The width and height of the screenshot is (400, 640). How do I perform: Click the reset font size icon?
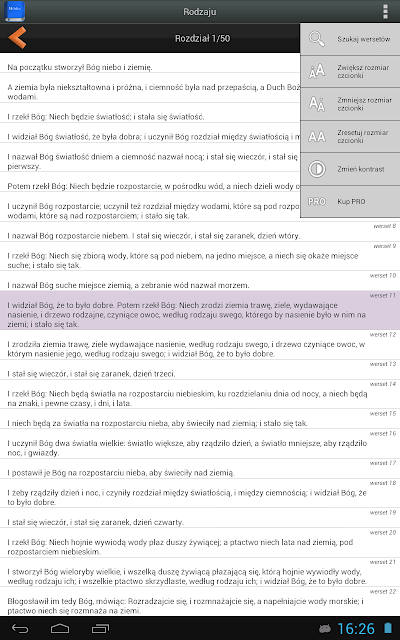pos(317,136)
